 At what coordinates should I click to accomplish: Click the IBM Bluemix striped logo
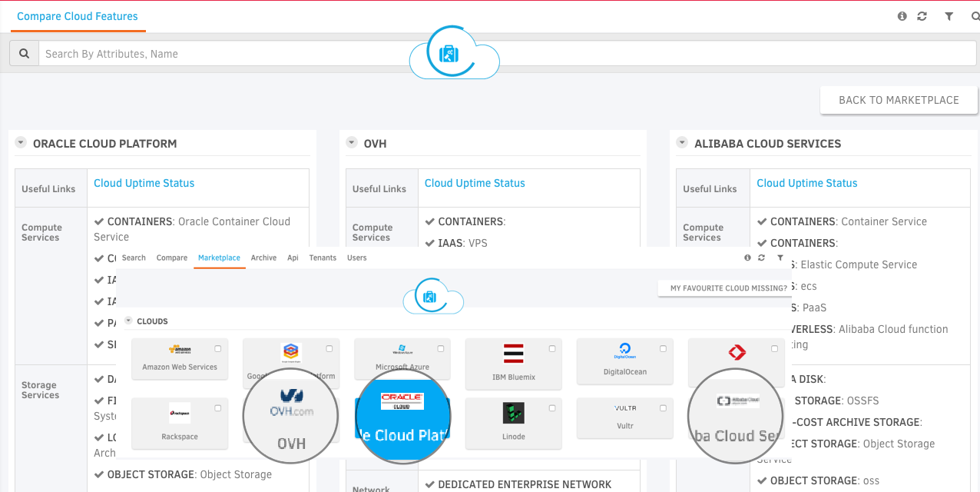(513, 354)
